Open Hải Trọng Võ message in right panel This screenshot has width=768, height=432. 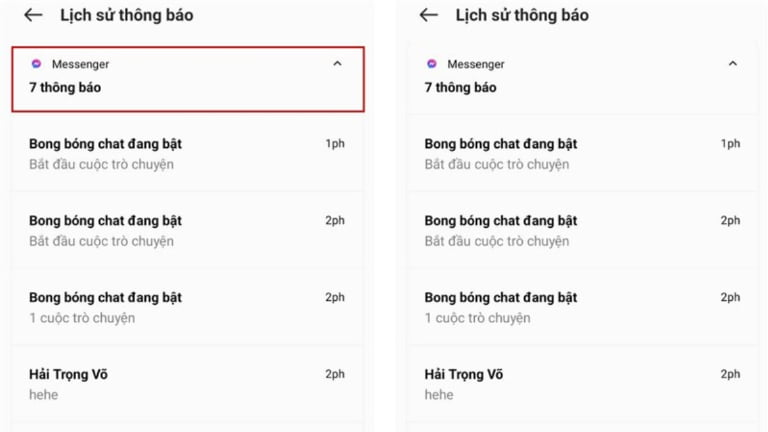(582, 384)
